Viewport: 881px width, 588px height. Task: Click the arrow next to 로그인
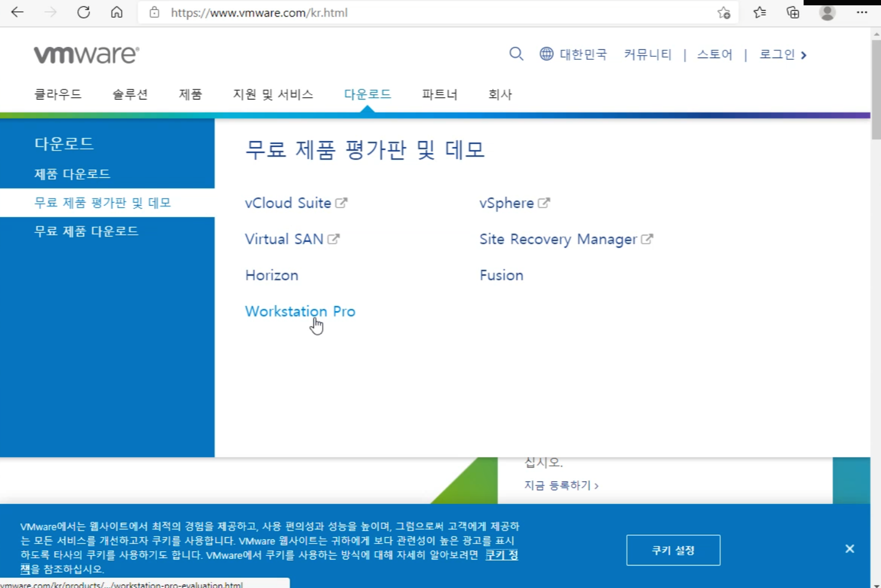(x=804, y=55)
